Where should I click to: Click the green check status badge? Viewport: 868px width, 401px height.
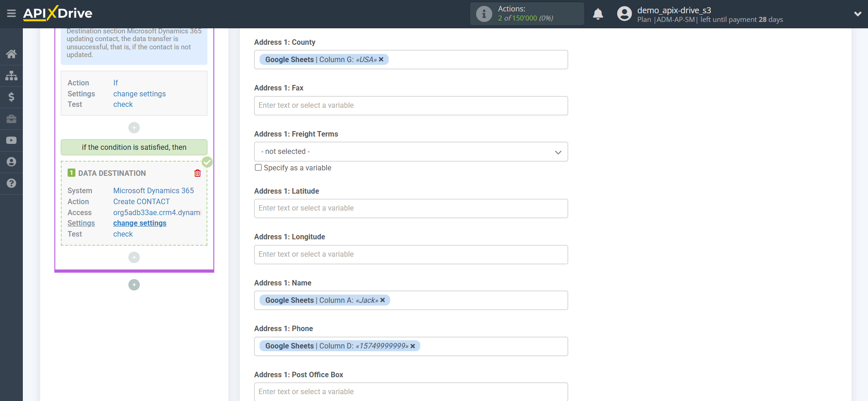(207, 162)
